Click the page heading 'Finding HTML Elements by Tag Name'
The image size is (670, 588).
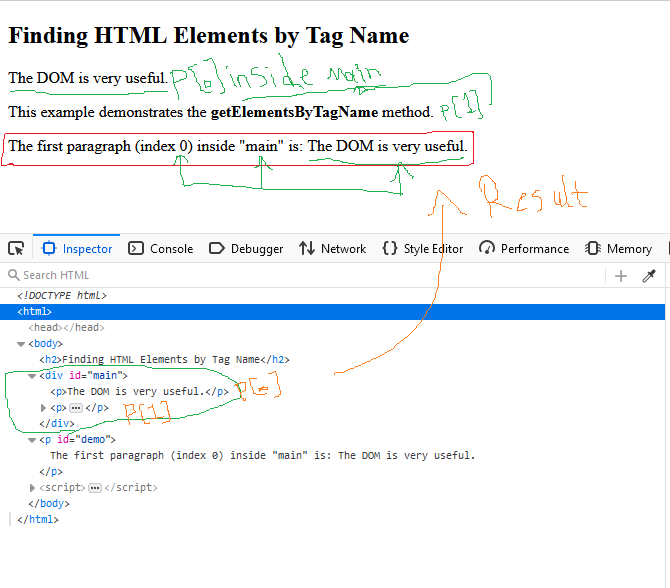pyautogui.click(x=209, y=35)
